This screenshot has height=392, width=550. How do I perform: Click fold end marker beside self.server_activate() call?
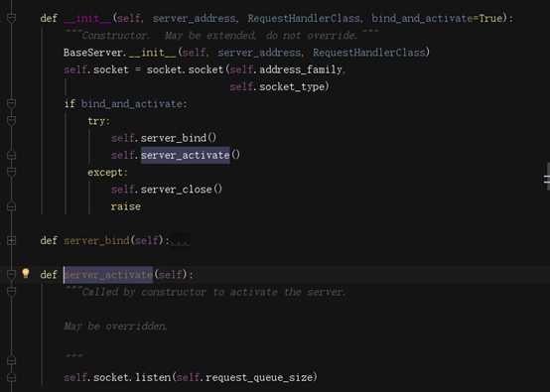[x=11, y=155]
